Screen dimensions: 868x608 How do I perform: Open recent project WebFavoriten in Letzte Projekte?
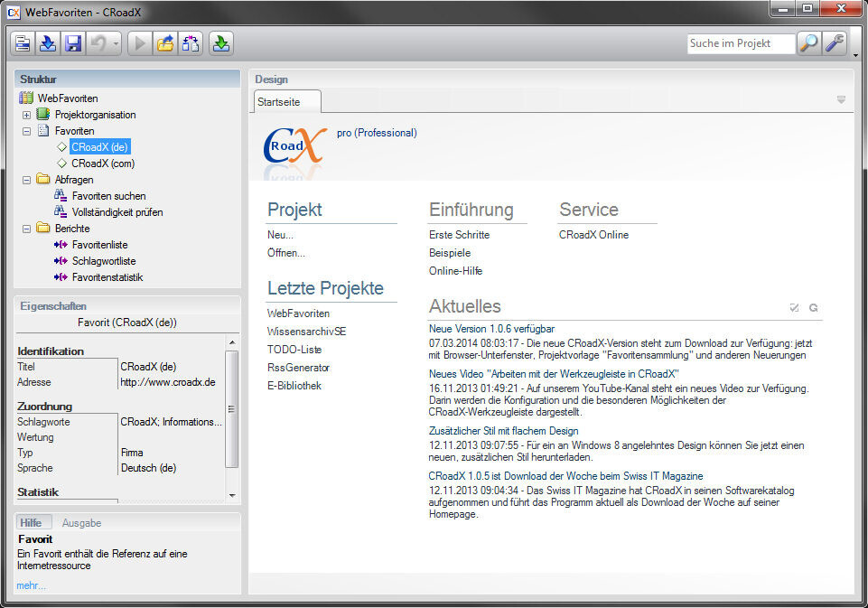tap(298, 313)
